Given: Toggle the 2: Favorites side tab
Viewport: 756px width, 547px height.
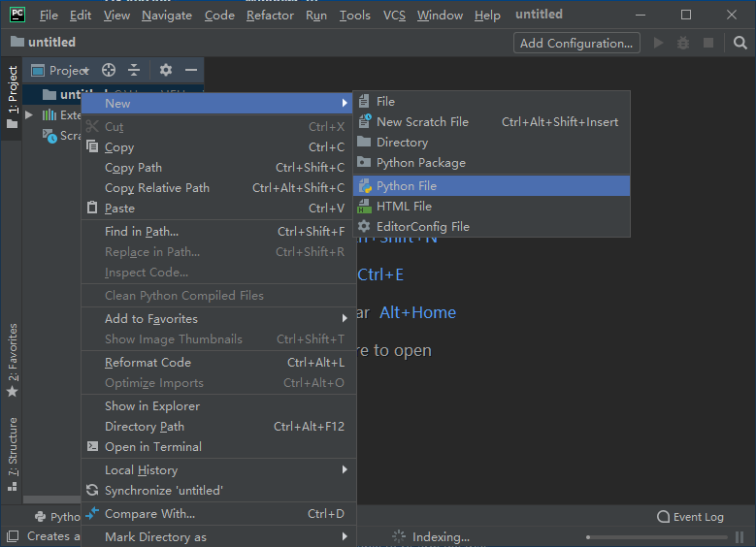Looking at the screenshot, I should [x=13, y=360].
